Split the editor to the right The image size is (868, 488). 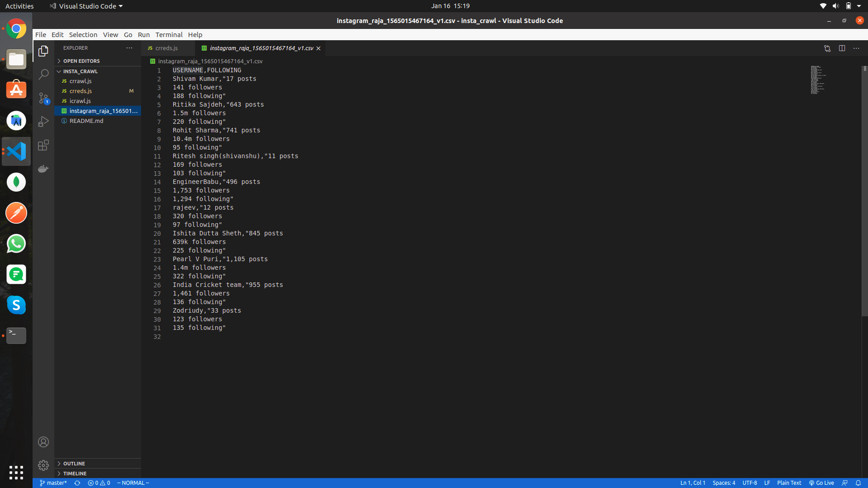[842, 48]
